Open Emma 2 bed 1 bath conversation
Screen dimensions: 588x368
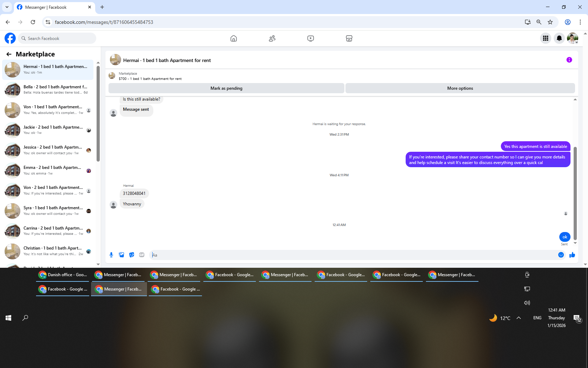click(x=48, y=170)
